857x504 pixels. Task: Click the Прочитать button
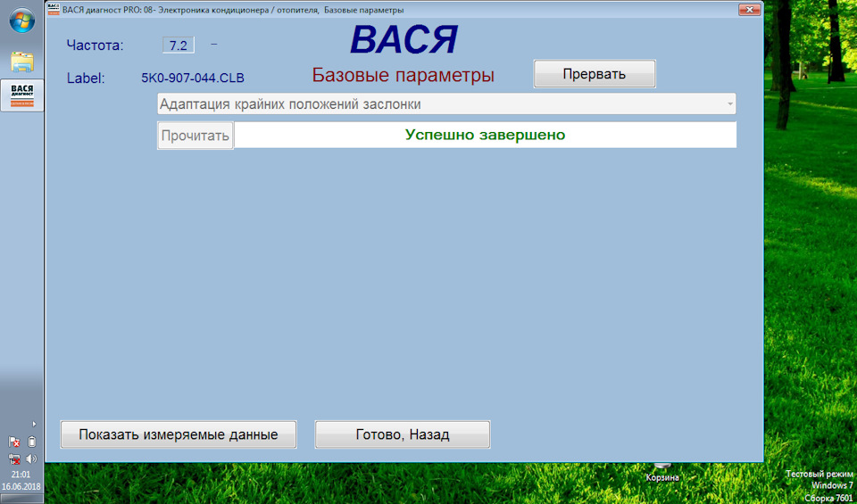(196, 136)
